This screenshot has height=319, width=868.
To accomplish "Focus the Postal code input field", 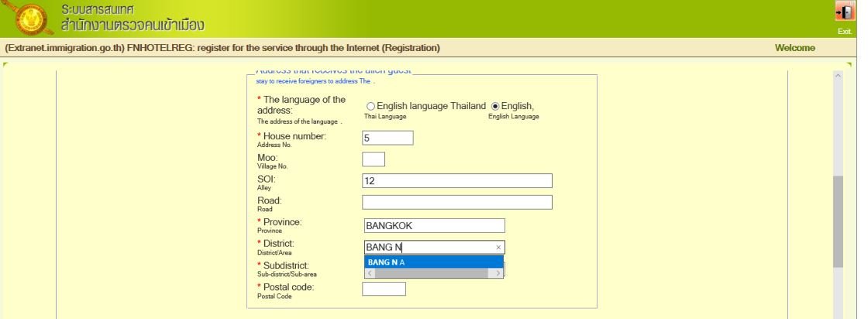I will click(x=384, y=289).
